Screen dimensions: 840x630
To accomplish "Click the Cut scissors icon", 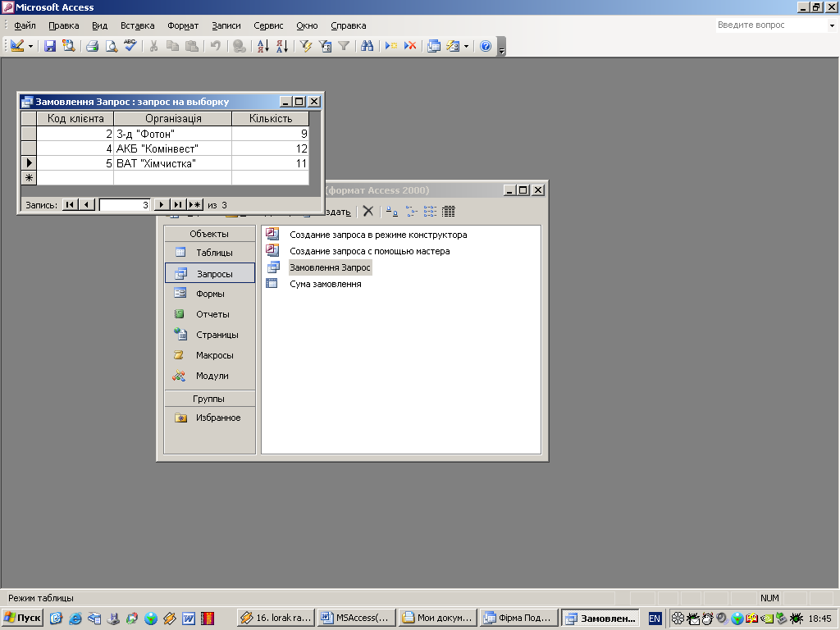I will pos(153,46).
